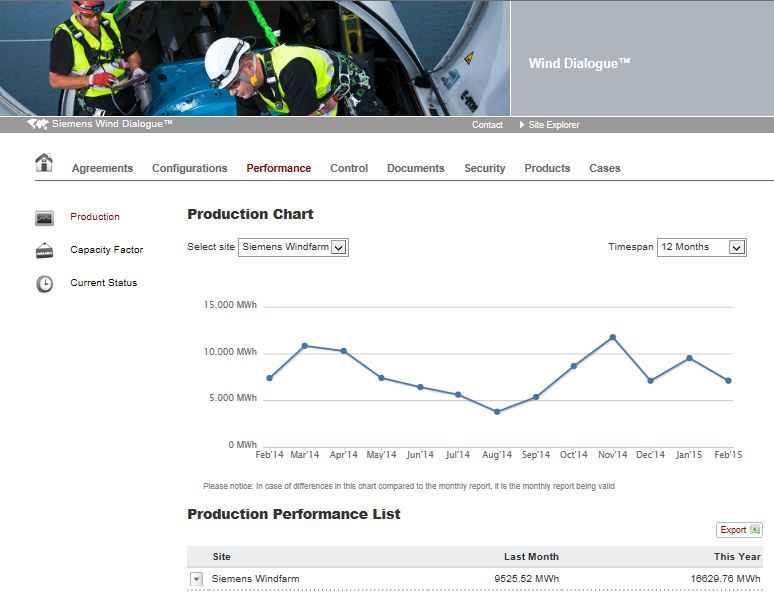Click the Please notice disclaimer text

(x=409, y=486)
